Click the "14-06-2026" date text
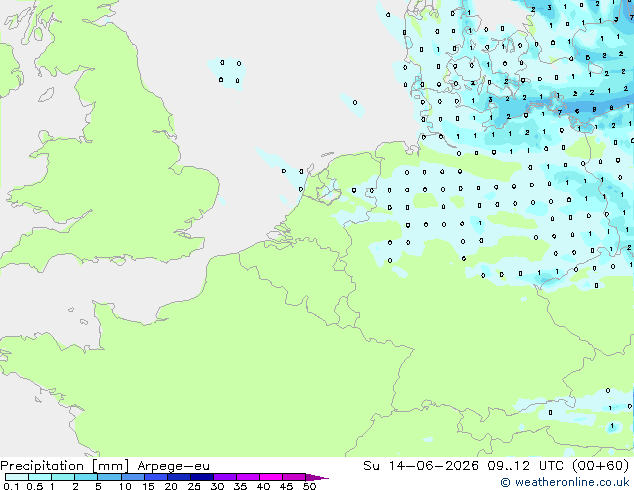 pyautogui.click(x=434, y=466)
